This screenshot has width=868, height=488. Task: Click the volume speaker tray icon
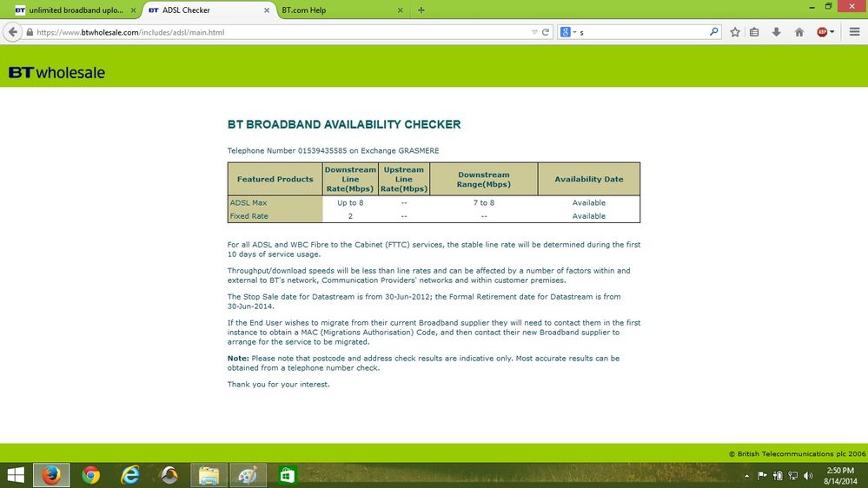808,475
